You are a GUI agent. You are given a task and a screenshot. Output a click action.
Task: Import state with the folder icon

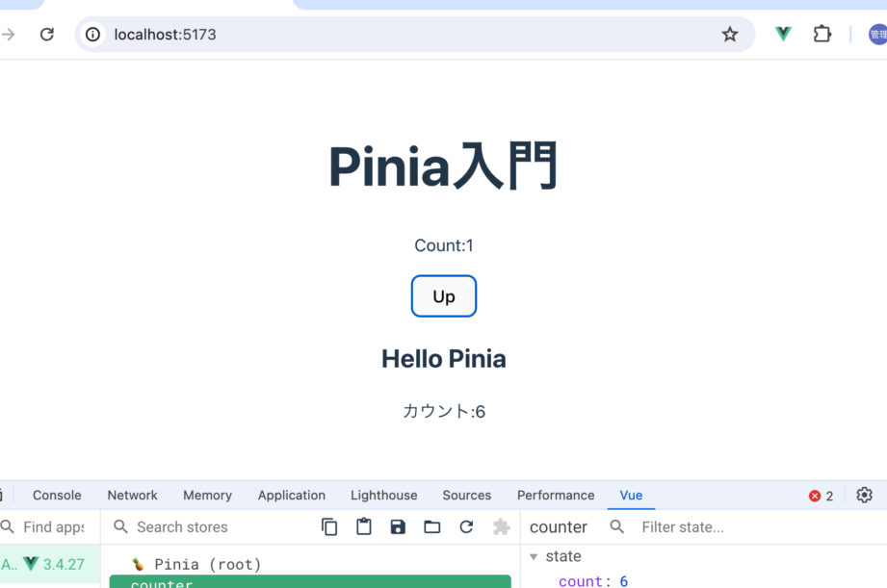tap(432, 527)
